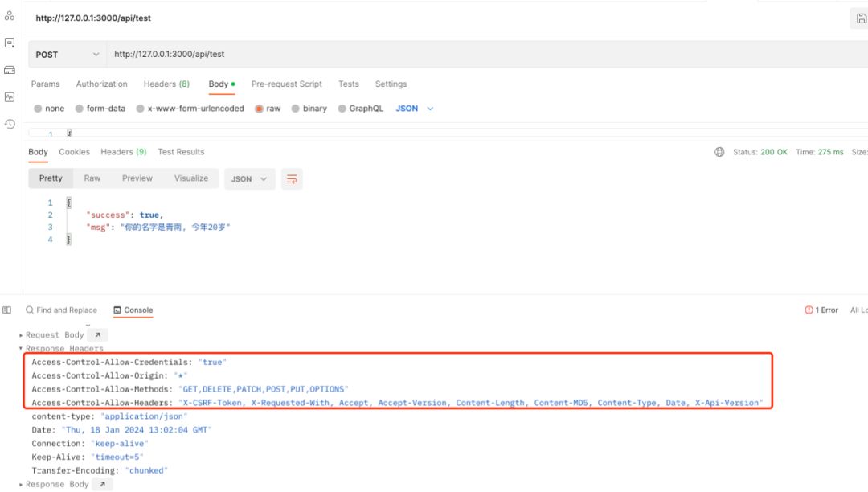Open the JSON response format dropdown

249,178
